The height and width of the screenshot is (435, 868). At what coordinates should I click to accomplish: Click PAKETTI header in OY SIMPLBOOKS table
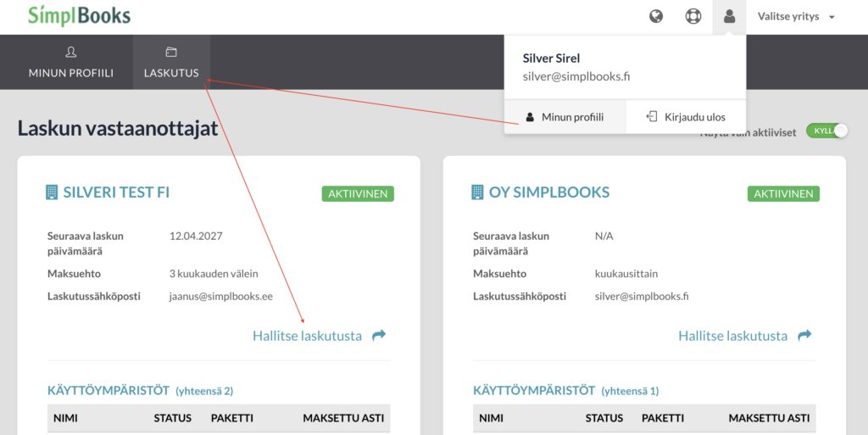click(x=663, y=418)
